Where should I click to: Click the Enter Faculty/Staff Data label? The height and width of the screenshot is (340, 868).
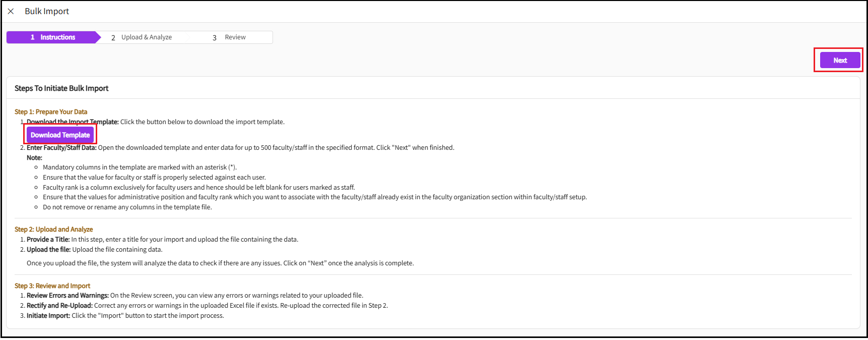click(x=61, y=148)
